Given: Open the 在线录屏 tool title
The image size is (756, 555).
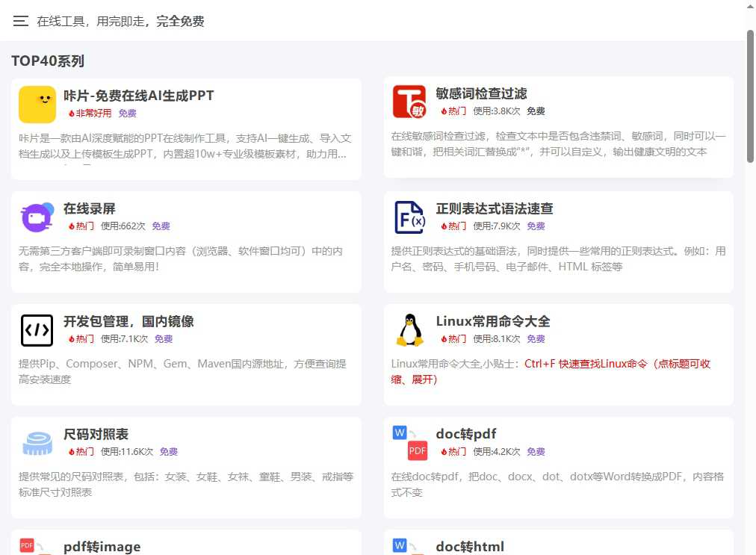Looking at the screenshot, I should [x=89, y=208].
